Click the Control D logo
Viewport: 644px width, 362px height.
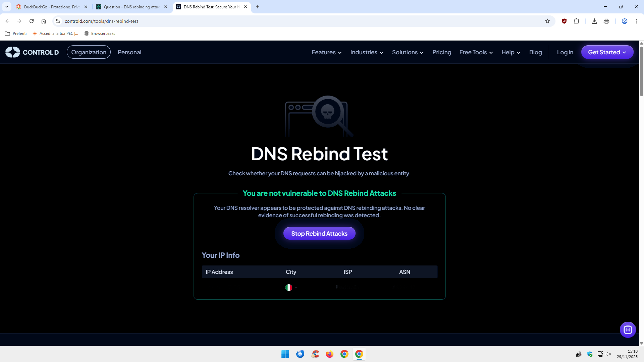pos(32,52)
